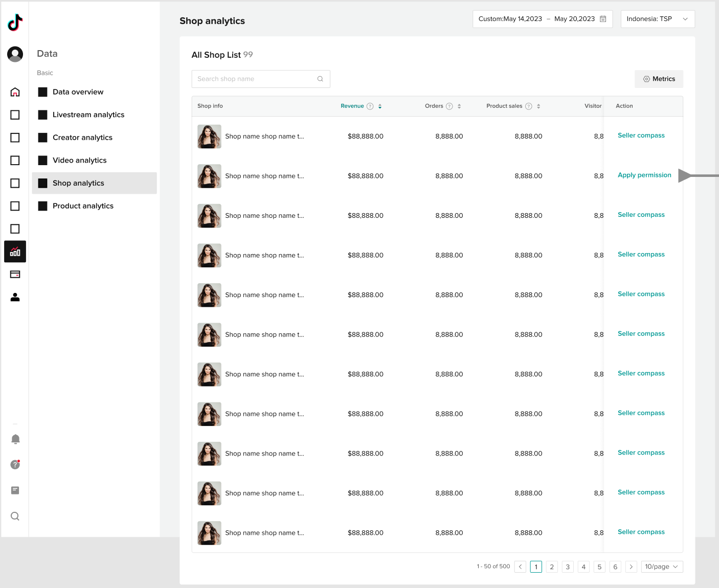Open the Indonesia: TSP region dropdown
The height and width of the screenshot is (588, 719).
click(657, 19)
